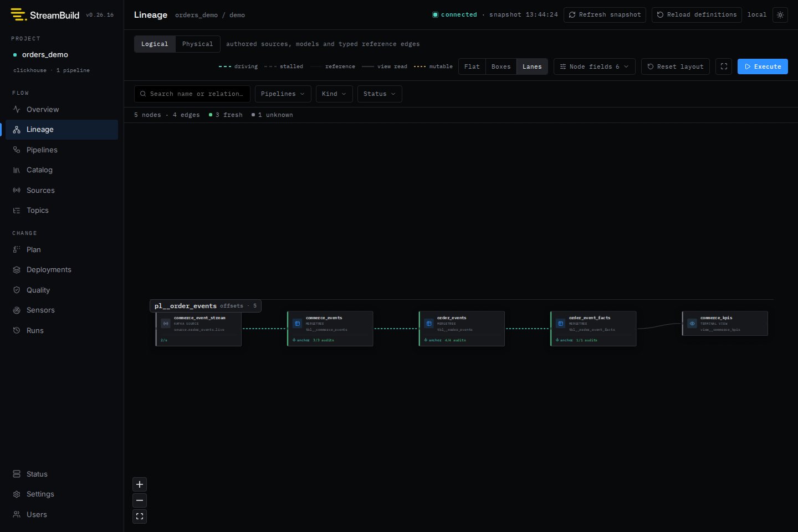Open the Status filter dropdown
Viewport: 798px width, 532px height.
coord(380,94)
